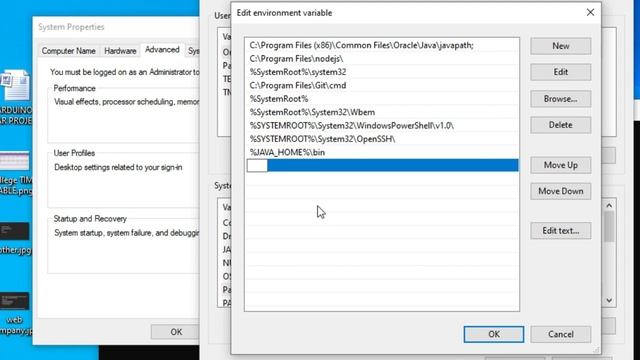This screenshot has height=360, width=640.
Task: Select the WindowsPowerShell\v1.0\ entry
Action: point(382,126)
